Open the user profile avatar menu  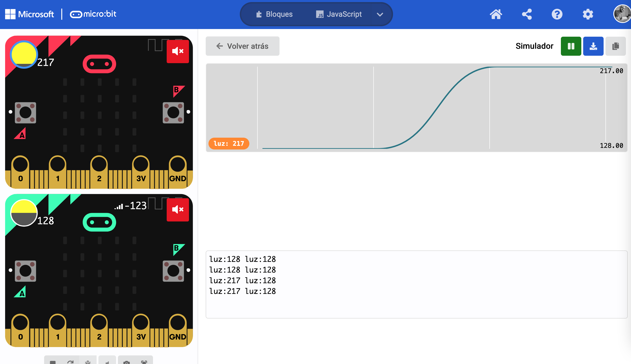tap(622, 14)
